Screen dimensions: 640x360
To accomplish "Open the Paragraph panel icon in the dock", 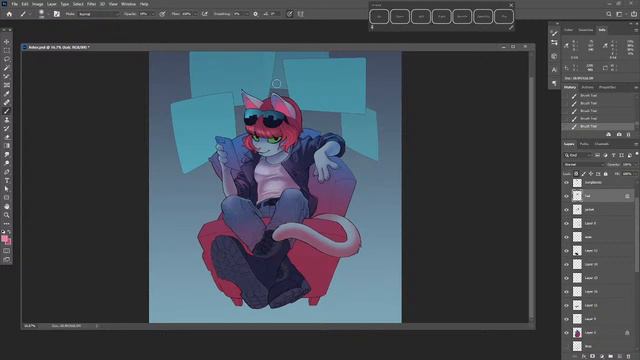I will [x=554, y=83].
